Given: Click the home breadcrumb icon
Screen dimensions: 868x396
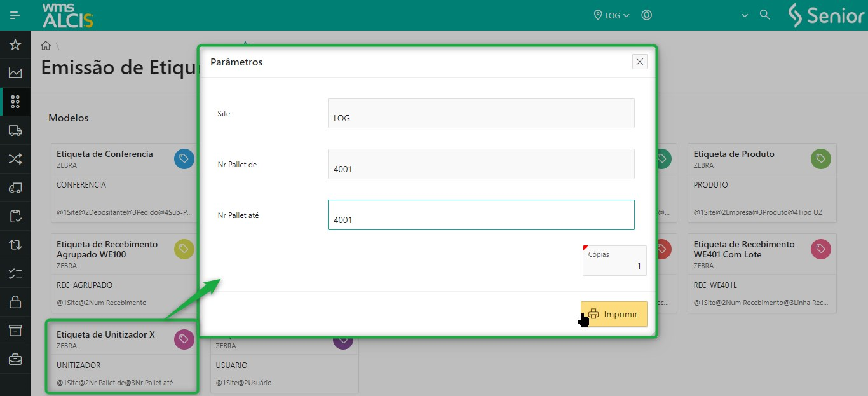Looking at the screenshot, I should pyautogui.click(x=46, y=46).
